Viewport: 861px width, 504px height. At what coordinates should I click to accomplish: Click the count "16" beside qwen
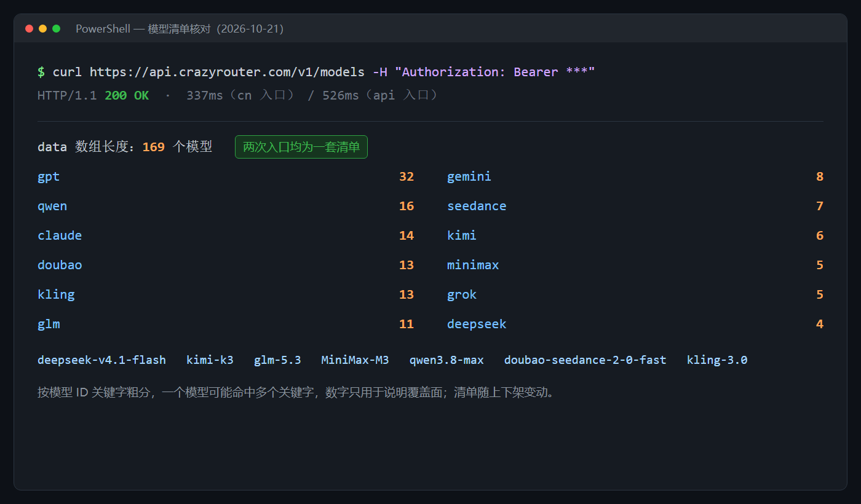(x=407, y=206)
